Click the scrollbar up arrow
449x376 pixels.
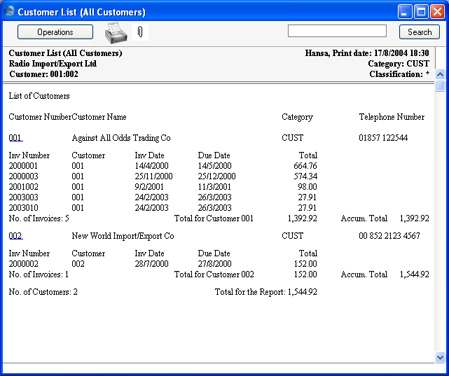pyautogui.click(x=440, y=74)
